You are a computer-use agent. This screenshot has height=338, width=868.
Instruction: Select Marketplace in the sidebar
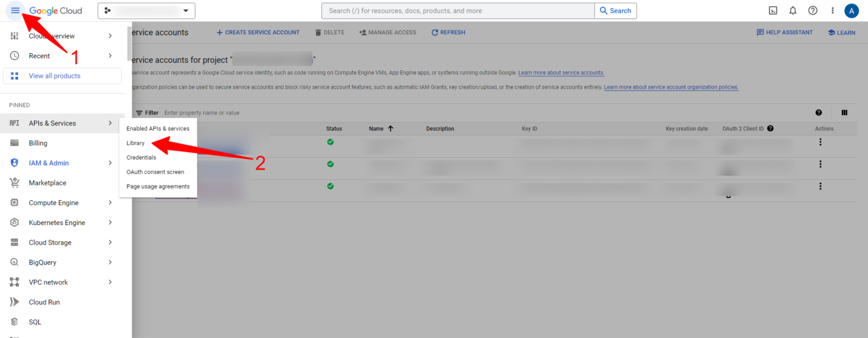[x=48, y=183]
